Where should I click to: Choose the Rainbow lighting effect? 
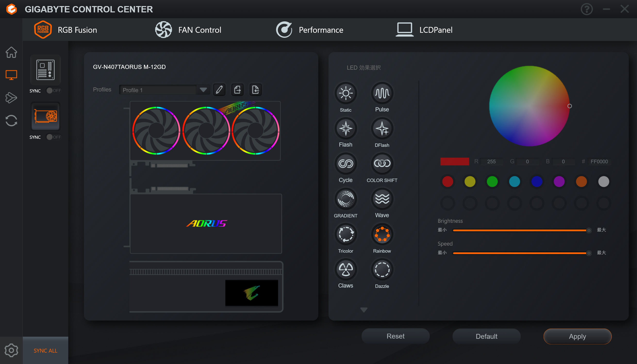382,234
